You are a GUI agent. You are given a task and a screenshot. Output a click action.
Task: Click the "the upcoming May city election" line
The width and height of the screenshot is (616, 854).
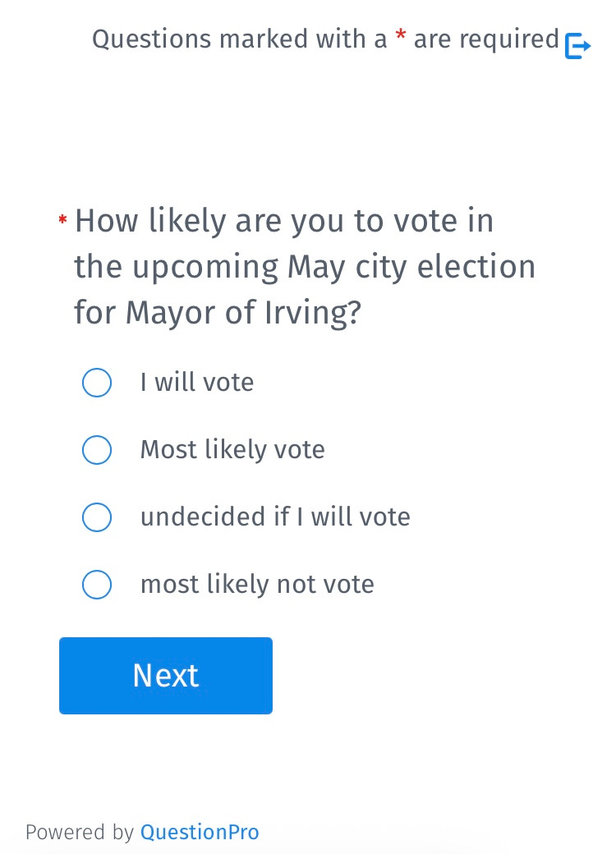click(x=305, y=267)
